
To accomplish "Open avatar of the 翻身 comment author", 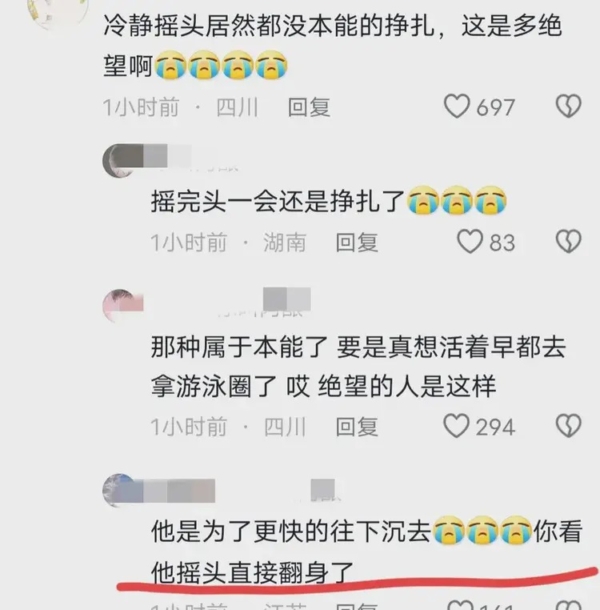I will click(x=120, y=490).
